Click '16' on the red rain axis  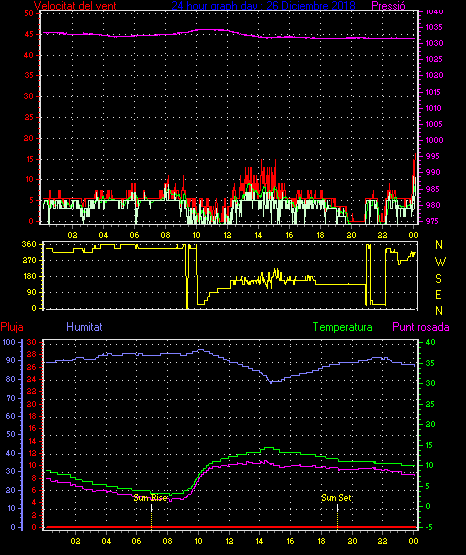(x=32, y=428)
